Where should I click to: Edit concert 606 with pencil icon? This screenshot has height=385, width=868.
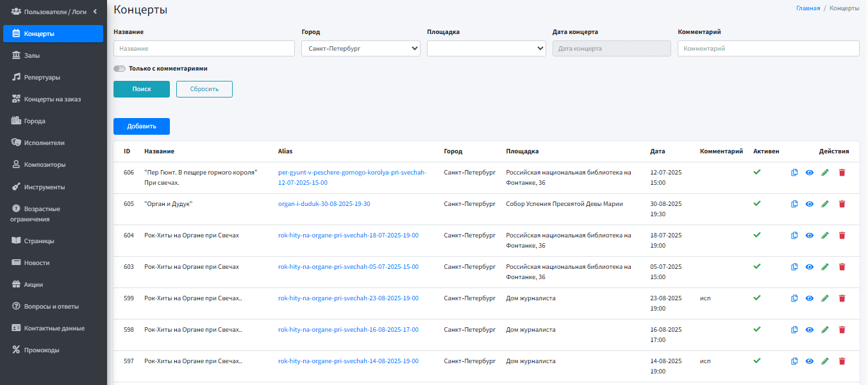pos(825,173)
